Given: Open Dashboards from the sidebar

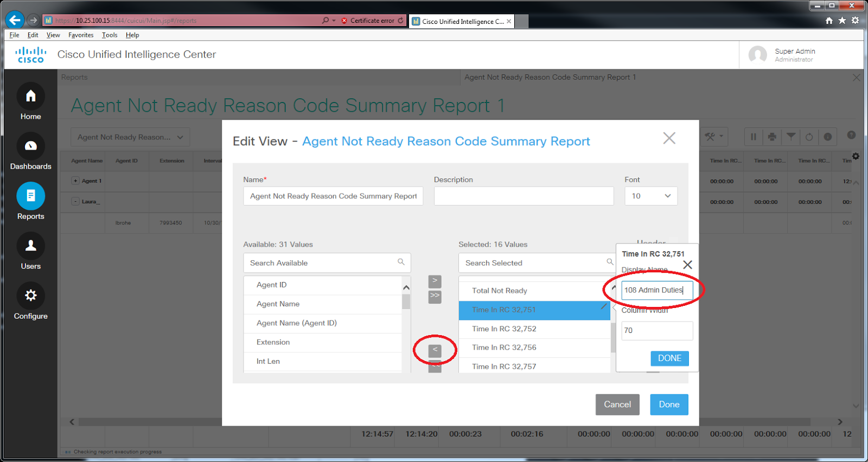Looking at the screenshot, I should pos(31,146).
